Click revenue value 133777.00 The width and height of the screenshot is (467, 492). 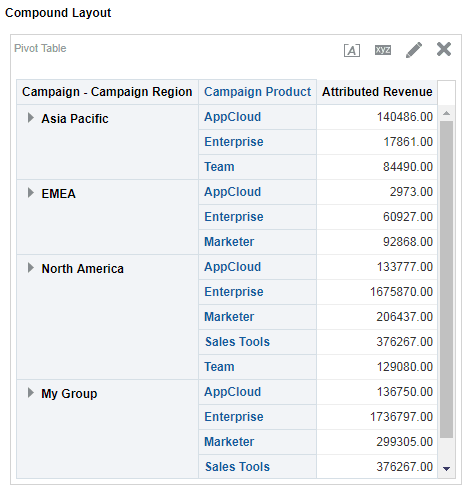(405, 267)
